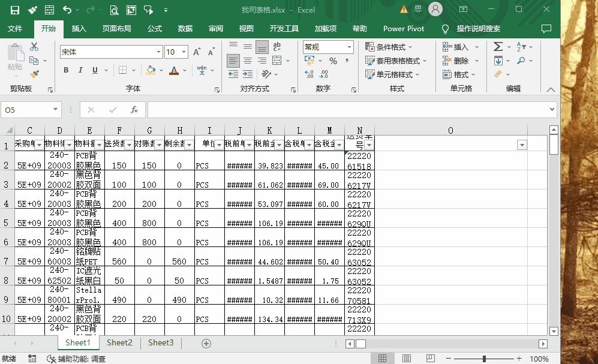
Task: Toggle bold formatting
Action: tap(66, 70)
